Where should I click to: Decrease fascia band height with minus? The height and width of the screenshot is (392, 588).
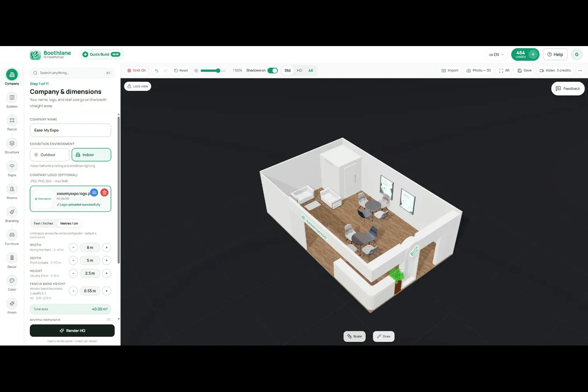(73, 291)
